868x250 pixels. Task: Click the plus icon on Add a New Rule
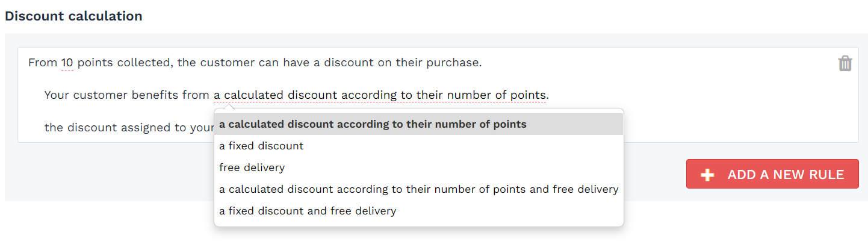pos(708,175)
